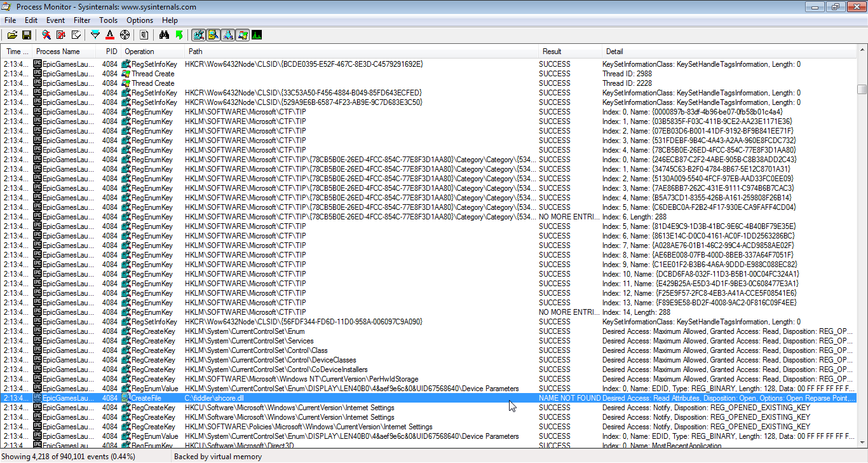
Task: Click the Include Process From Window crosshair icon
Action: (125, 34)
